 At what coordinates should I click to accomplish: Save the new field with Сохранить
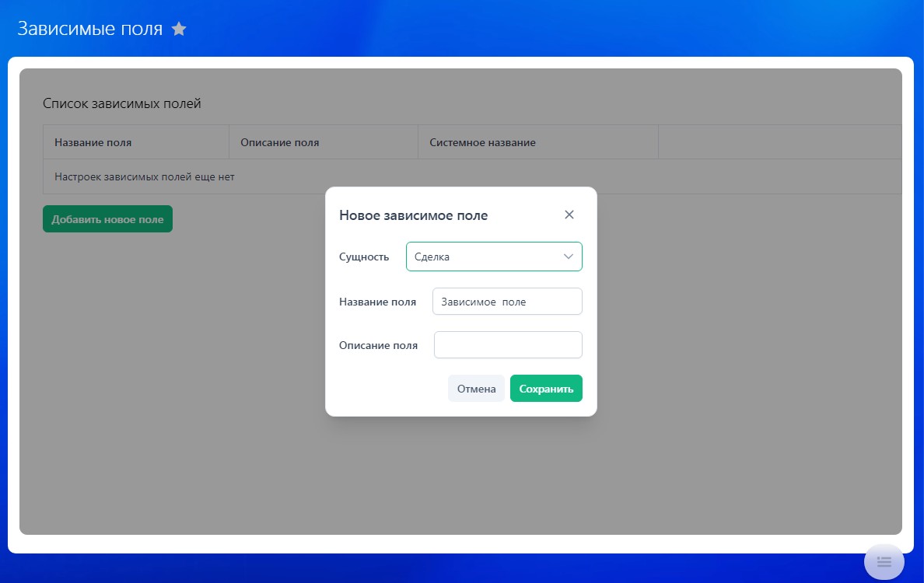click(x=545, y=389)
